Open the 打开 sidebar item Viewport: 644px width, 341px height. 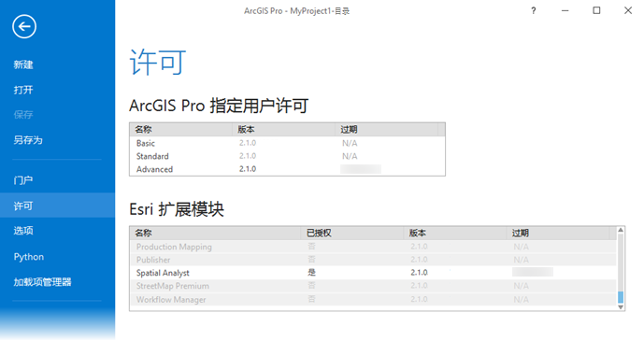(23, 90)
